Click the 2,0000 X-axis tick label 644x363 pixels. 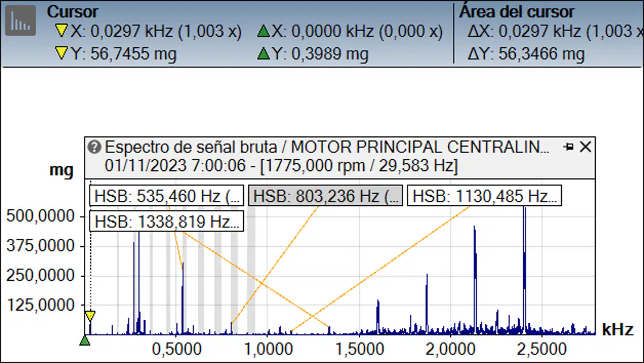[451, 349]
